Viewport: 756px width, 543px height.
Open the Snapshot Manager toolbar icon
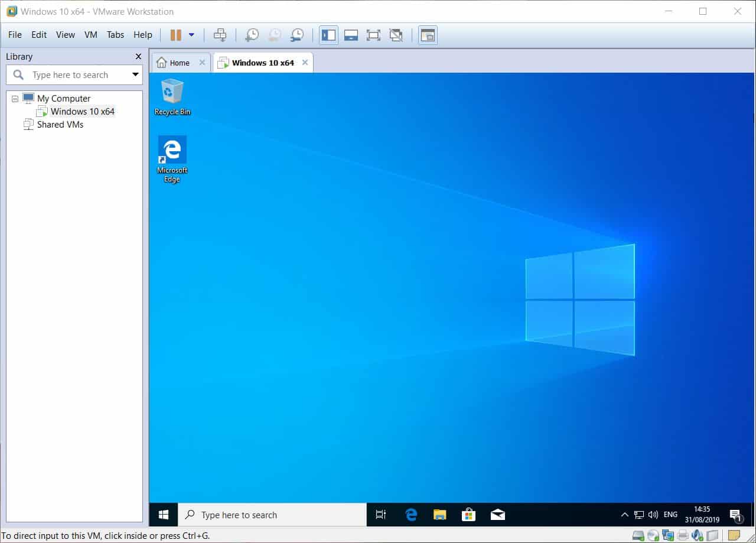click(296, 35)
